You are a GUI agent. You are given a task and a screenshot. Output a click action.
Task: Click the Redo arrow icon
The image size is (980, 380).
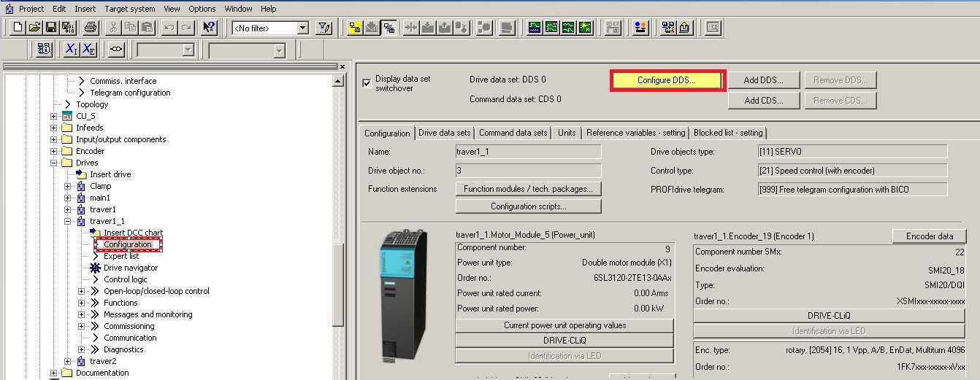186,28
